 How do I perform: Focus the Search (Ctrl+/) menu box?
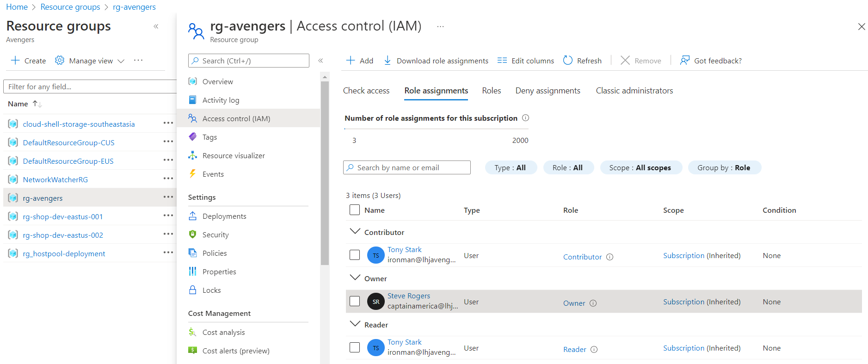pos(249,61)
